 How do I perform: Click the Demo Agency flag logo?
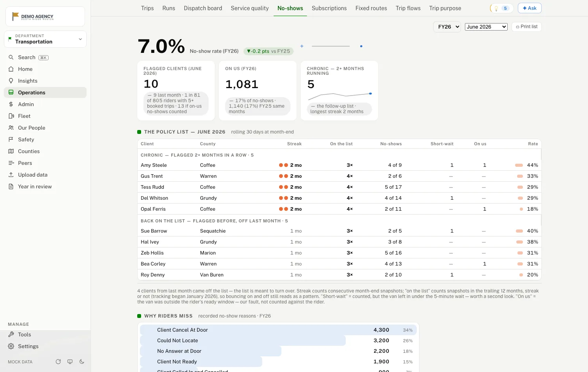click(15, 16)
